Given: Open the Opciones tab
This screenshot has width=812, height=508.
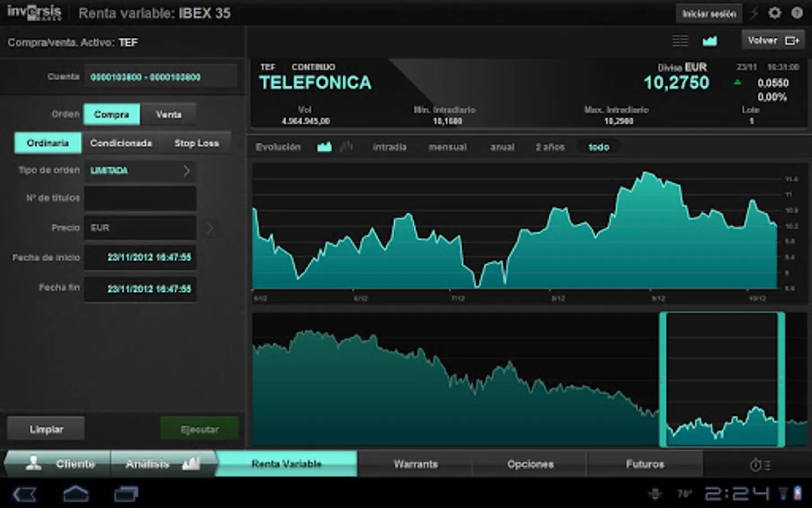Looking at the screenshot, I should tap(530, 464).
